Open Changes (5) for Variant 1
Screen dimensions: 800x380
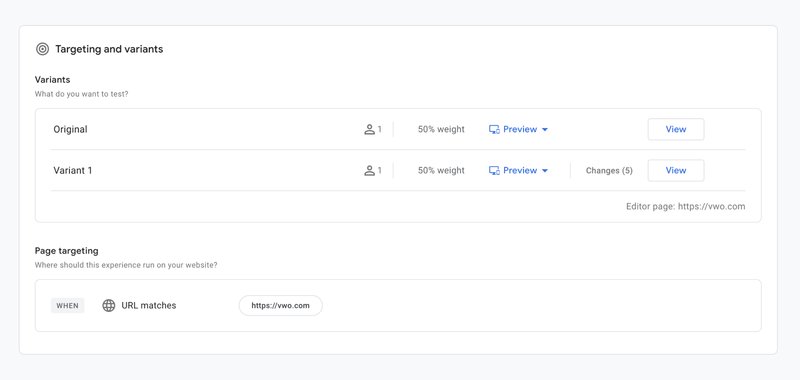(609, 170)
